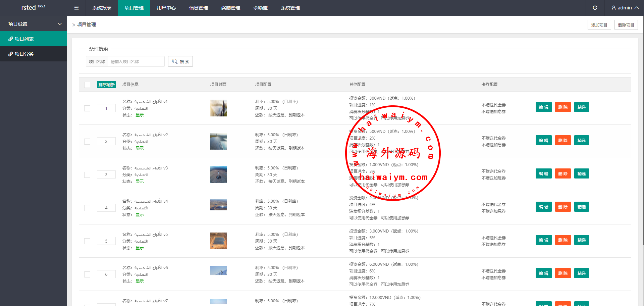This screenshot has height=306, width=644.
Task: Switch to the 系统报表 tab
Action: point(102,8)
